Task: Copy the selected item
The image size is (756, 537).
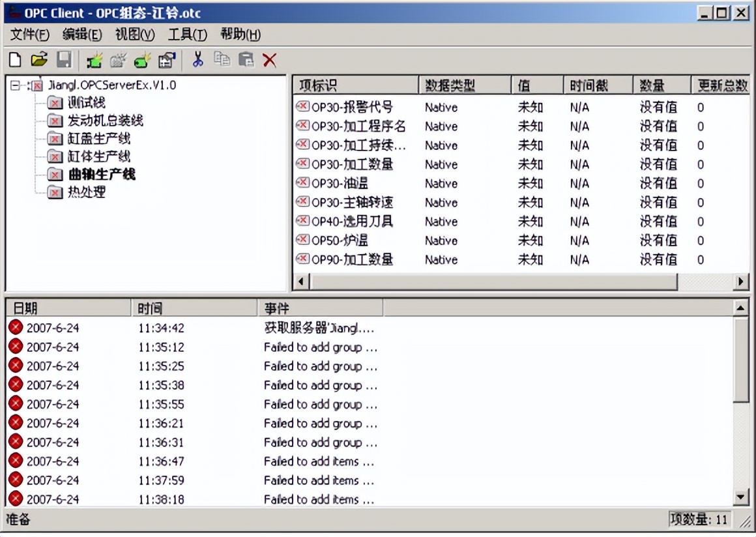Action: click(x=223, y=59)
